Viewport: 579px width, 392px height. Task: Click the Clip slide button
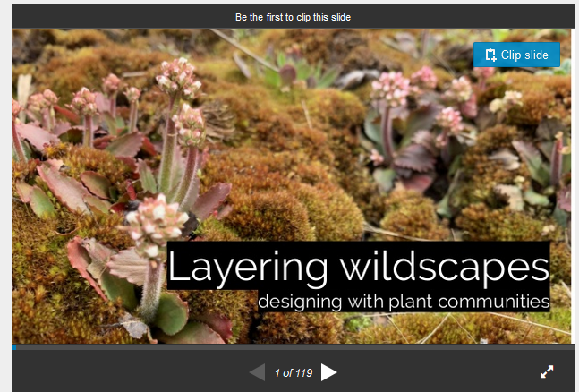[516, 55]
